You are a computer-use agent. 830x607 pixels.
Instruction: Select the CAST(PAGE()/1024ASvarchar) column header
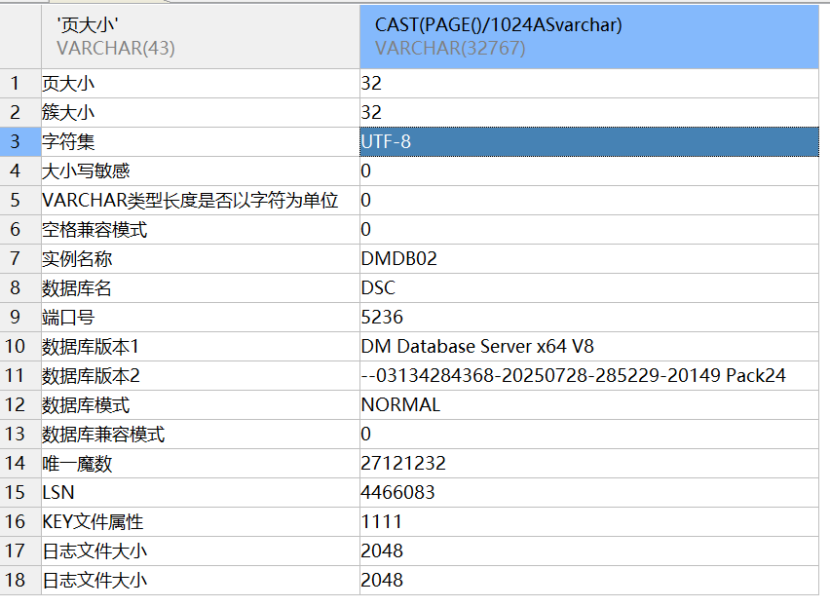[x=589, y=37]
